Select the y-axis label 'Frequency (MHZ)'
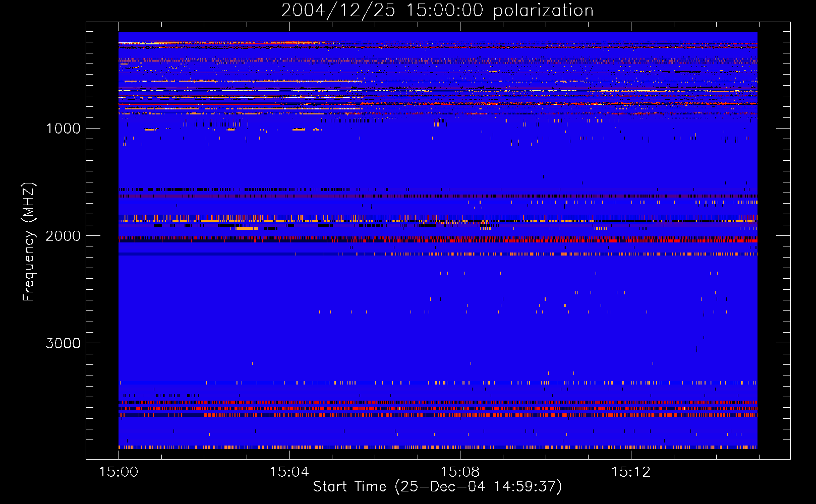The width and height of the screenshot is (816, 504). [x=29, y=241]
